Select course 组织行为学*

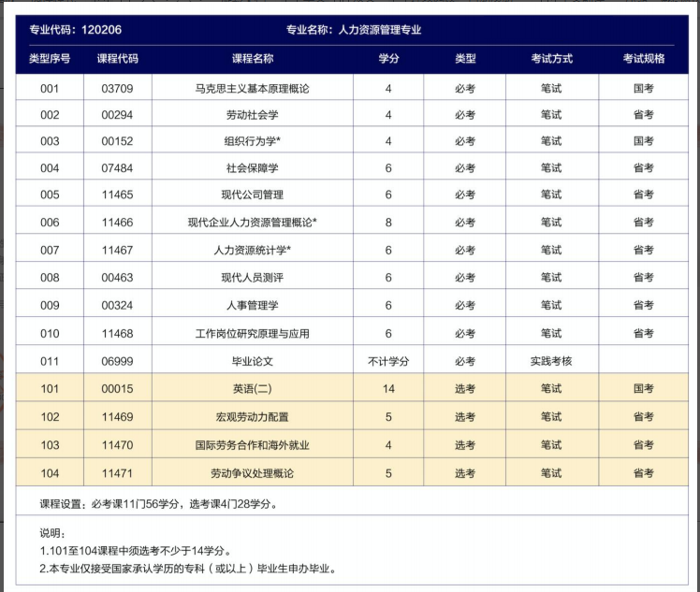(253, 141)
